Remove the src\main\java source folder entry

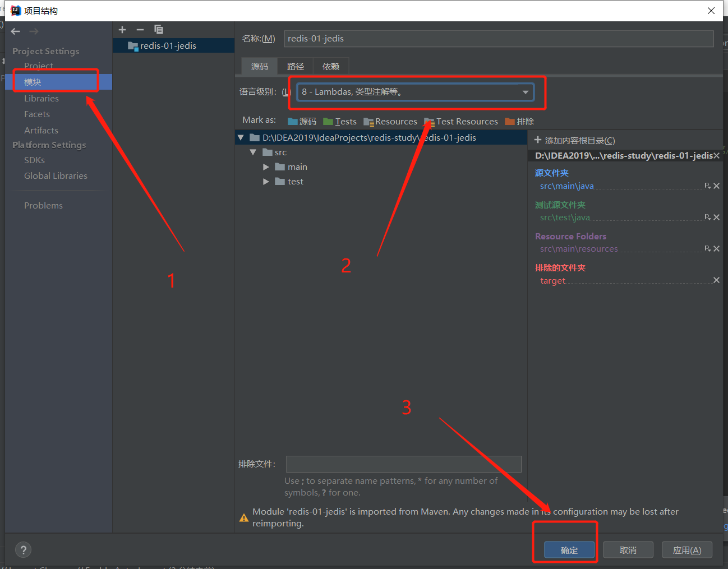pos(716,186)
